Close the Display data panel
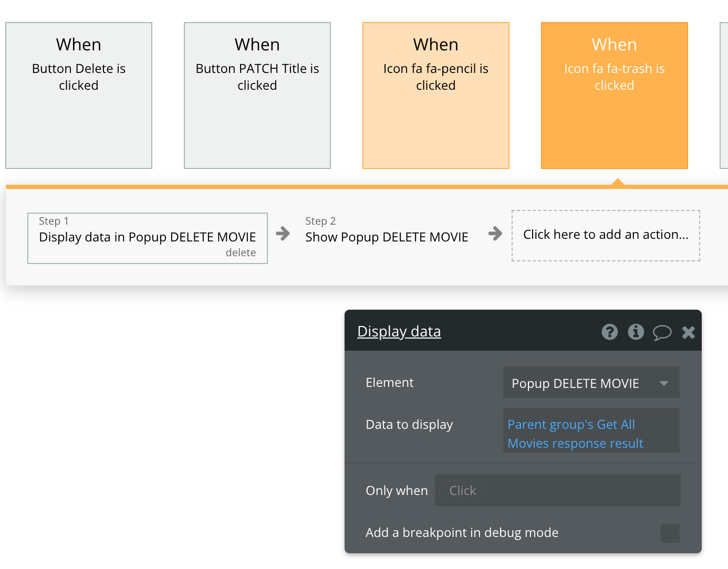This screenshot has height=569, width=728. tap(688, 332)
